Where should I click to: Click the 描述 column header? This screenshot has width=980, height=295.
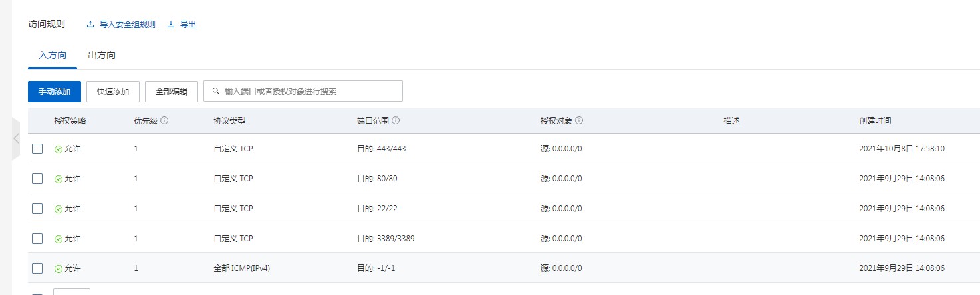click(732, 121)
